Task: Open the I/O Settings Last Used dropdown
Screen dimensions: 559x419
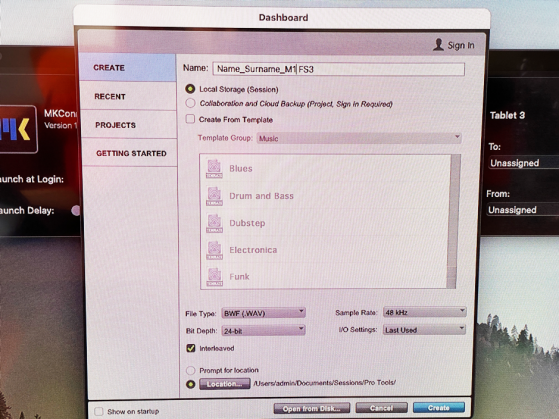Action: click(425, 330)
